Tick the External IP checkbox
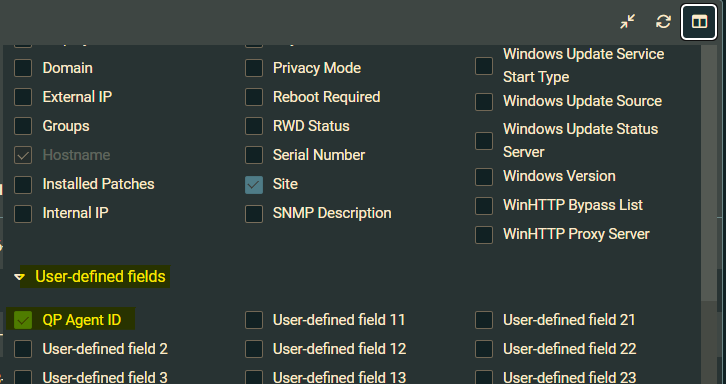This screenshot has width=726, height=384. (23, 97)
